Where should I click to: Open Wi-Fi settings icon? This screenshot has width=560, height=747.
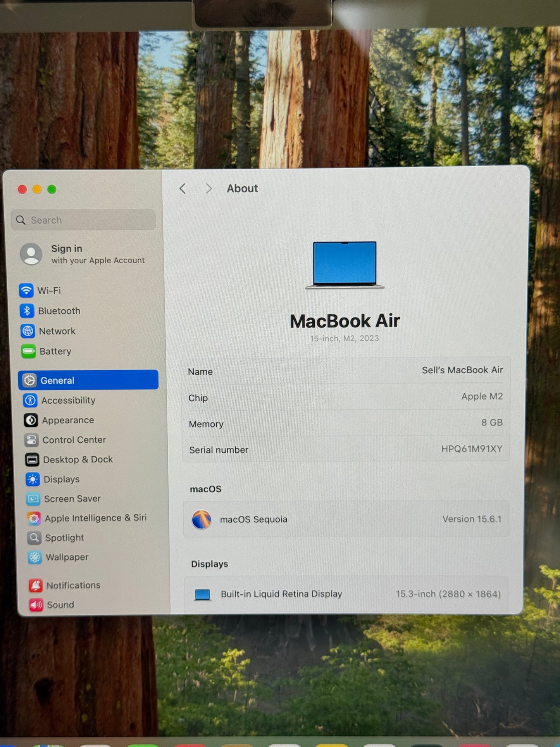pos(26,290)
